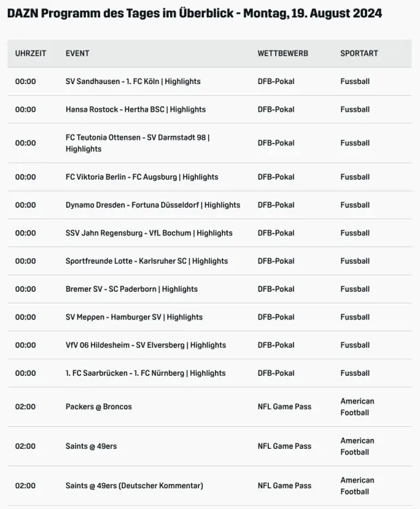
Task: Select the Saints @ 49ers (Deutscher Kommentar) event
Action: [x=134, y=486]
